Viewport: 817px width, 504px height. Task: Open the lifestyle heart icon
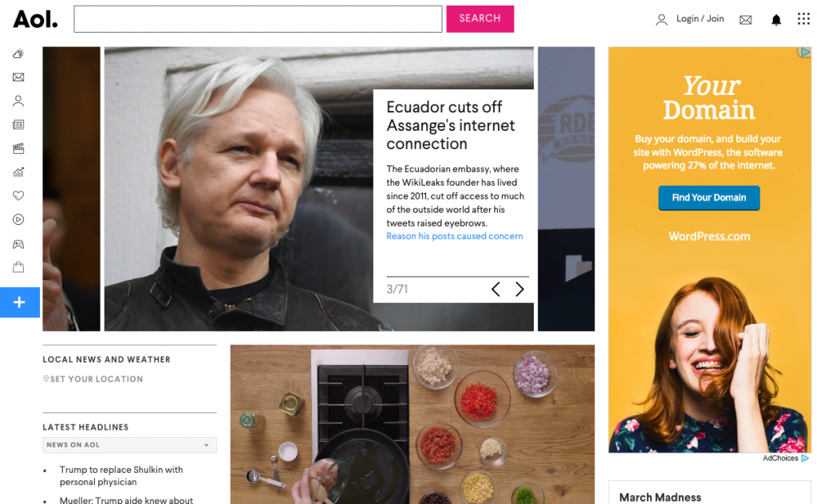pos(18,195)
